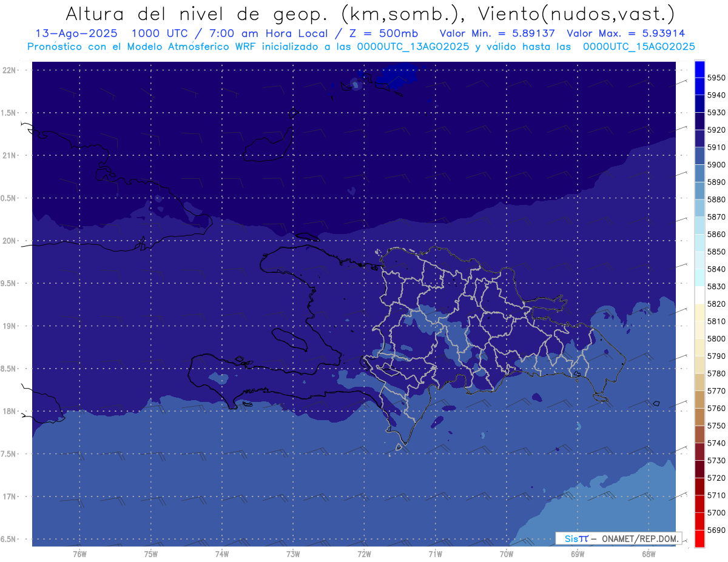Click the '1.5N' latitude label

point(8,113)
